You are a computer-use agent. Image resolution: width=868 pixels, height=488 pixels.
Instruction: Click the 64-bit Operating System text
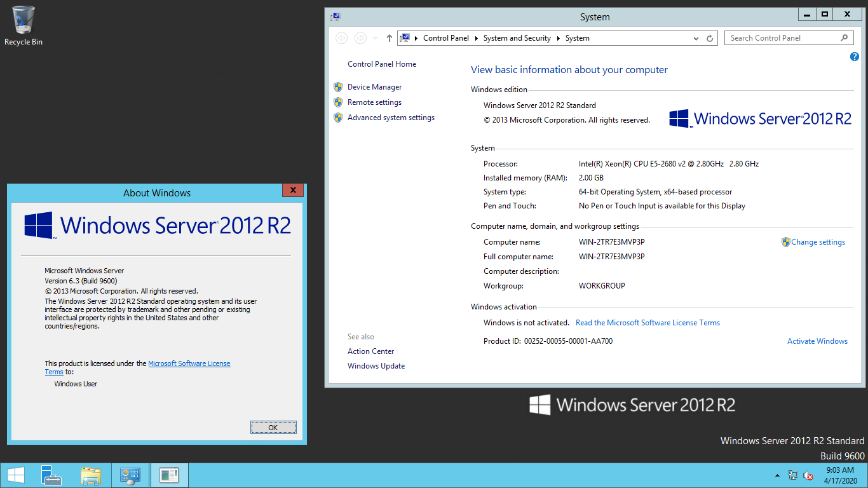(655, 192)
